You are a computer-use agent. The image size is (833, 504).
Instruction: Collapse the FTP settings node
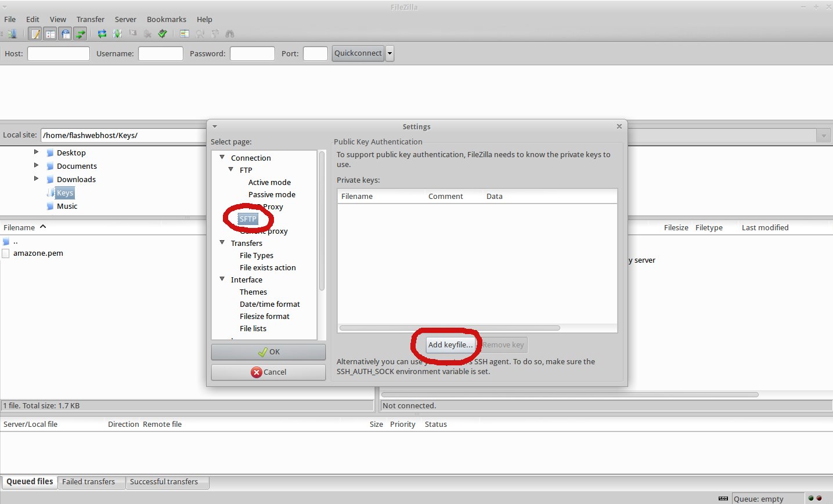click(230, 169)
